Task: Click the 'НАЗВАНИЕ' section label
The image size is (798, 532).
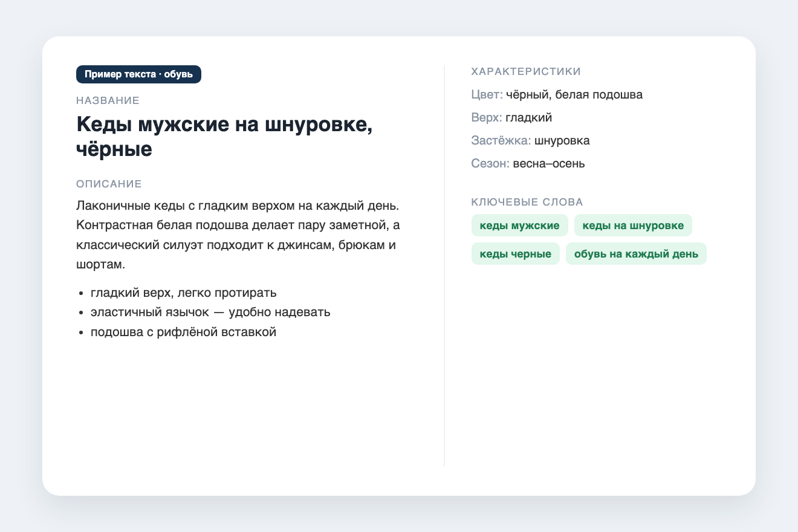Action: pos(108,100)
